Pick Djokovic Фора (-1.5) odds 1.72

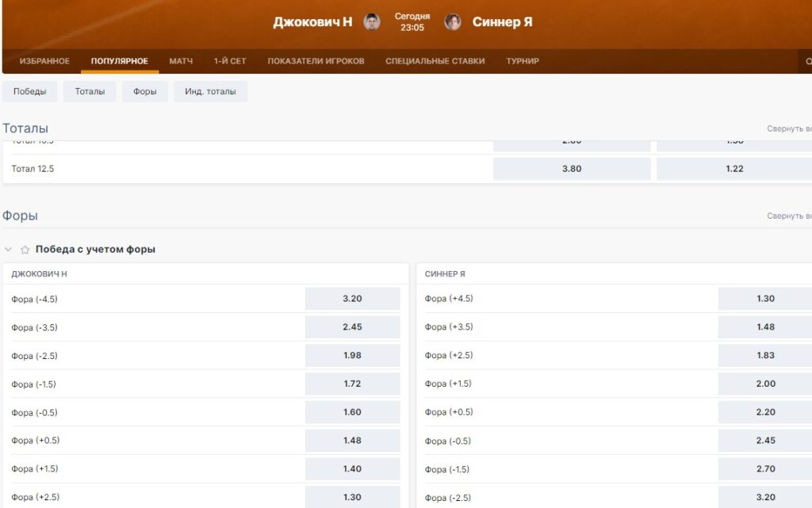tap(353, 384)
